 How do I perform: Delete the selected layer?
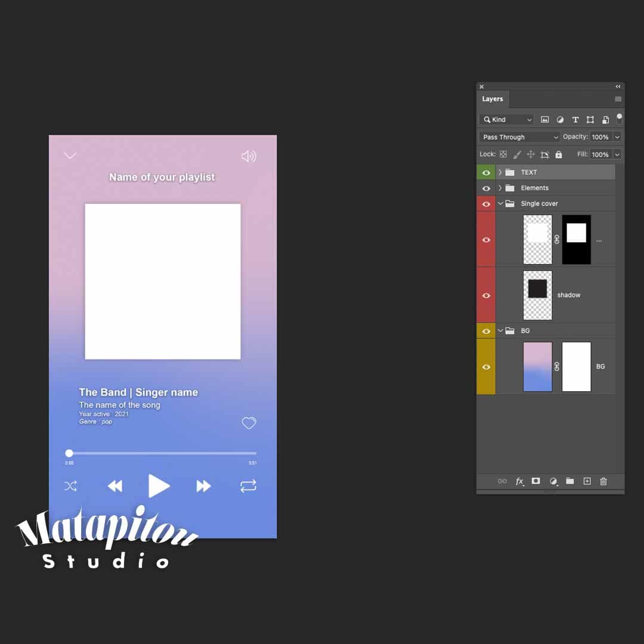603,481
